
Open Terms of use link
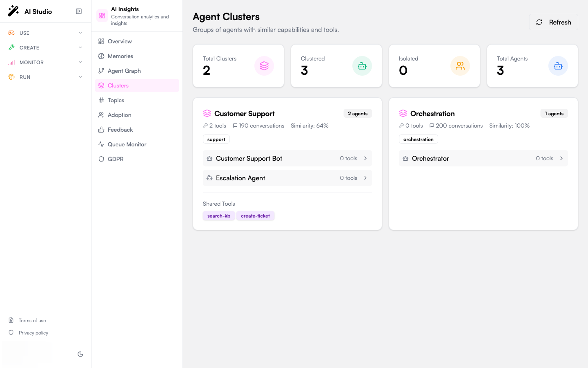pos(32,321)
